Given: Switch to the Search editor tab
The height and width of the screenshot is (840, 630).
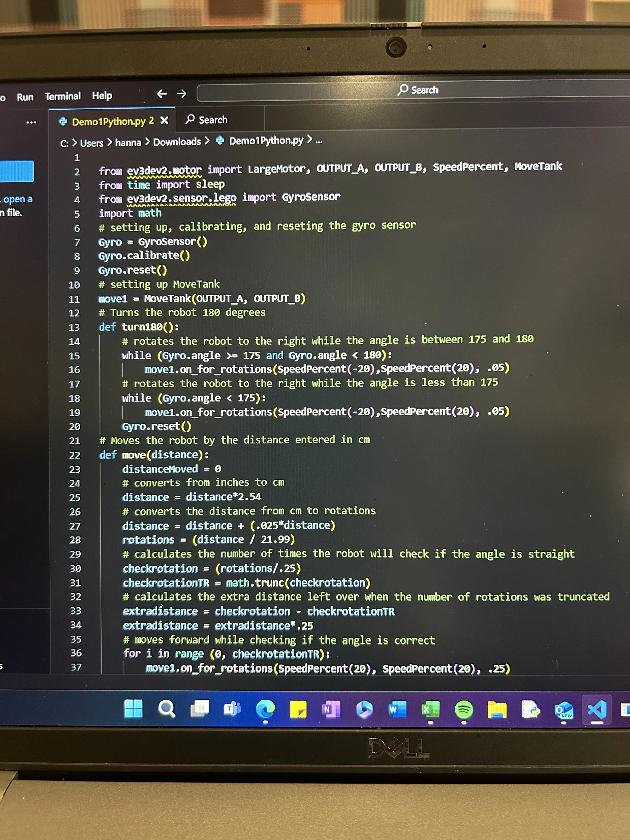Looking at the screenshot, I should coord(207,120).
